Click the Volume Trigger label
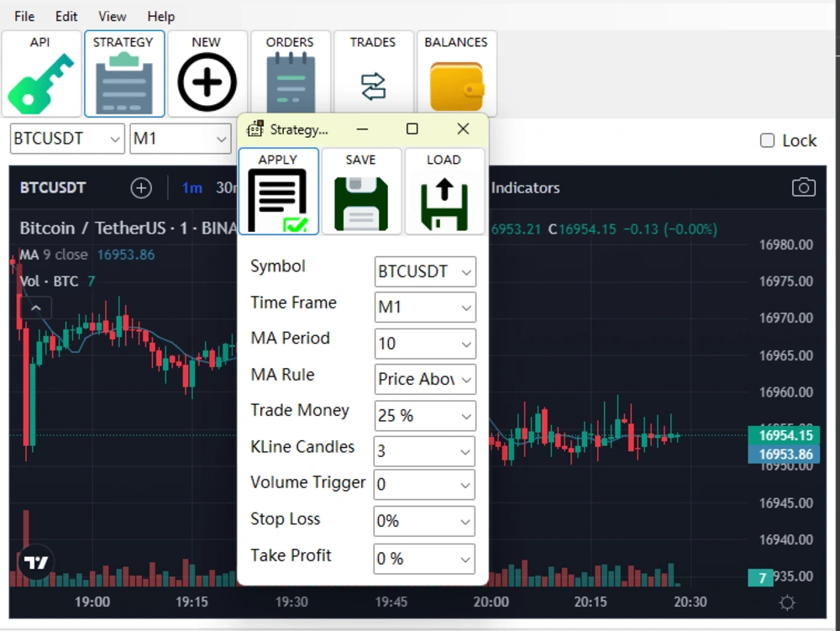 tap(308, 482)
